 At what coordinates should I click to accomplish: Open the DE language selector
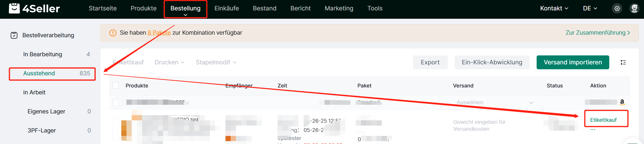click(x=590, y=8)
